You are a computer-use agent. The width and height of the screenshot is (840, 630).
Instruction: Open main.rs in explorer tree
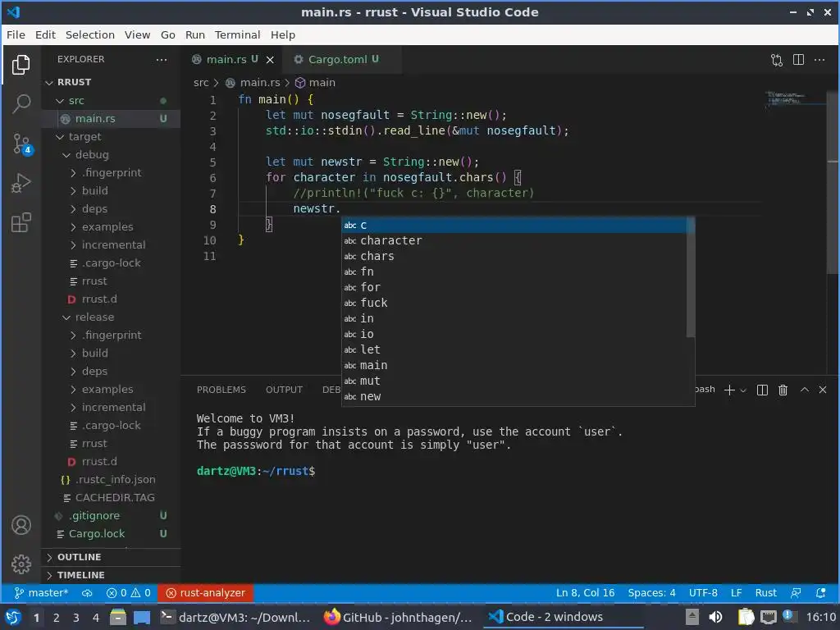point(111,119)
